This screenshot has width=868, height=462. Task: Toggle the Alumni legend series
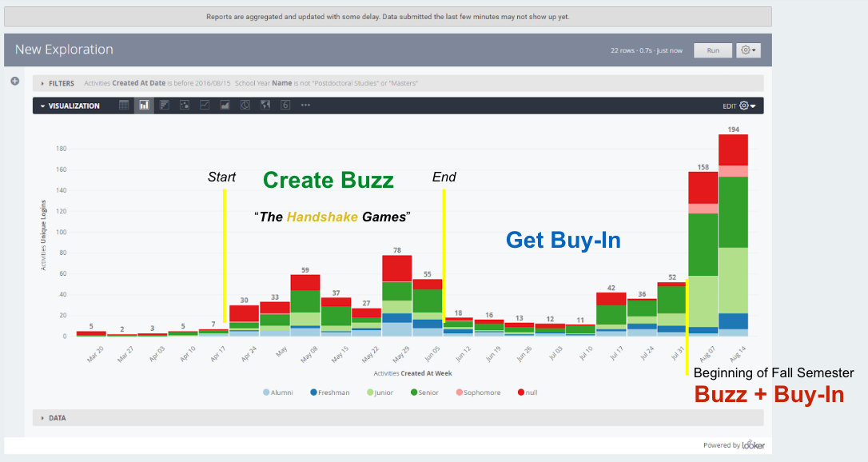click(x=278, y=392)
